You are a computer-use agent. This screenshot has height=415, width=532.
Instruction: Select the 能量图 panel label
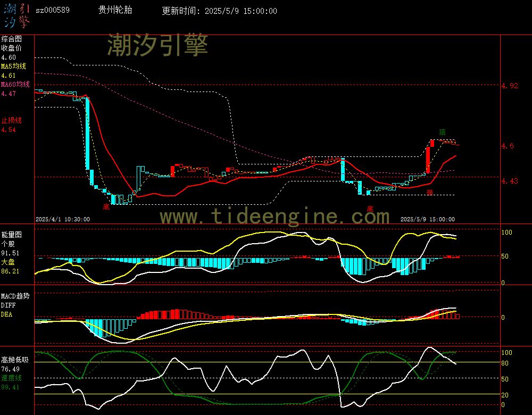[12, 235]
